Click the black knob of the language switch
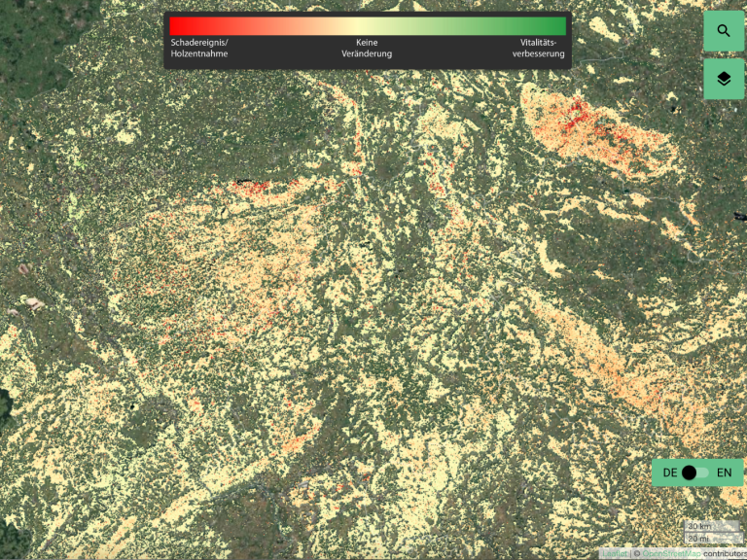The height and width of the screenshot is (560, 747). [x=690, y=472]
